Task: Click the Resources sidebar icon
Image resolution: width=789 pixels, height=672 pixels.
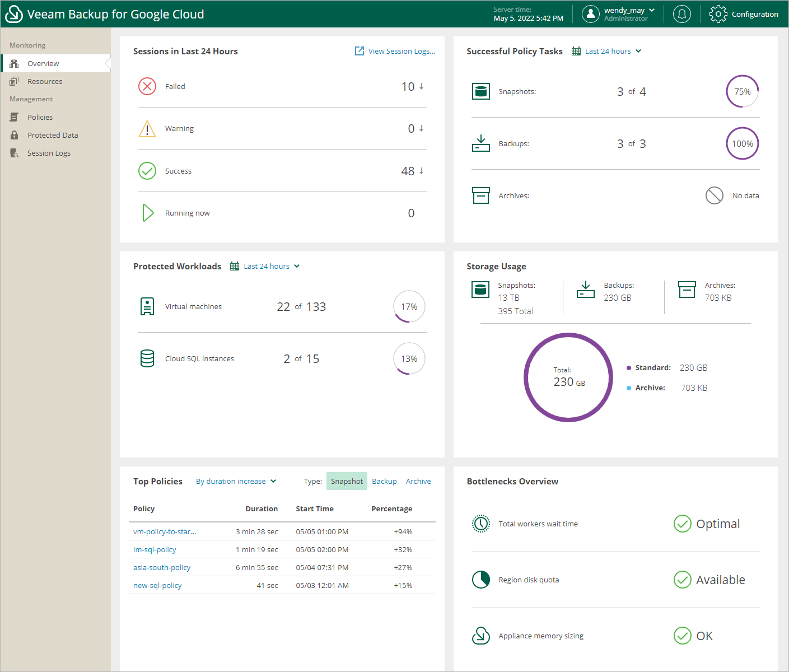Action: coord(15,81)
